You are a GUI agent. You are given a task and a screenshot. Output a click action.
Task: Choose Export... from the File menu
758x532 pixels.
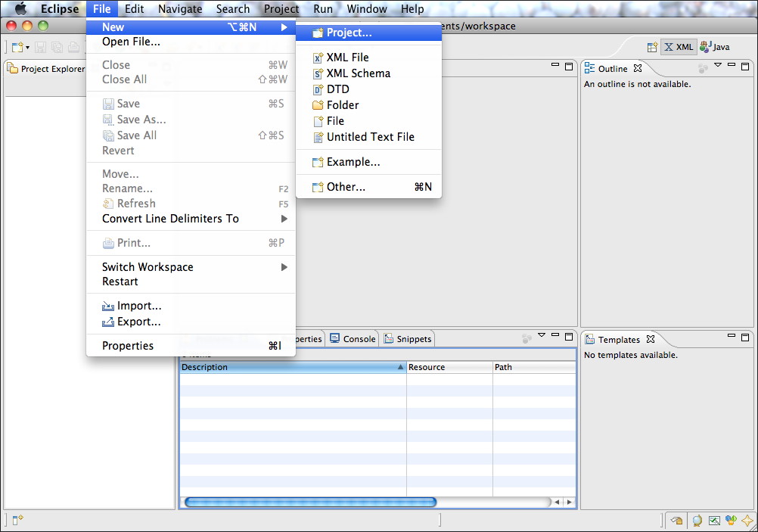(x=191, y=322)
